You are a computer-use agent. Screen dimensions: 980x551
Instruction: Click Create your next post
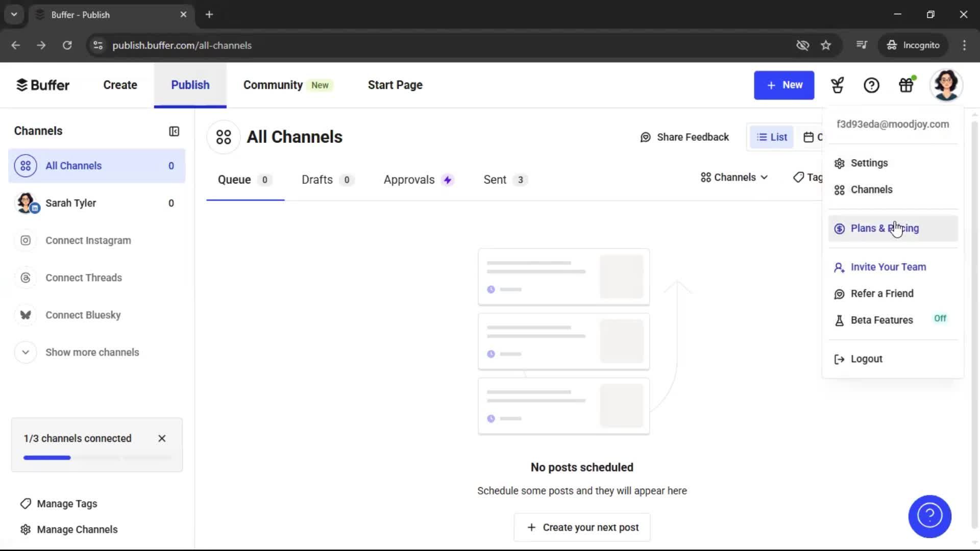[582, 527]
